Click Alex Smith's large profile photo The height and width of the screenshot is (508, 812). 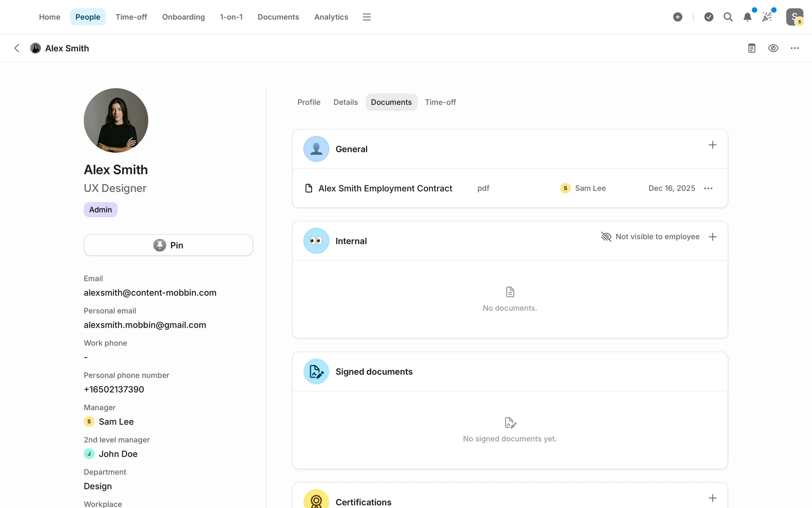(116, 120)
